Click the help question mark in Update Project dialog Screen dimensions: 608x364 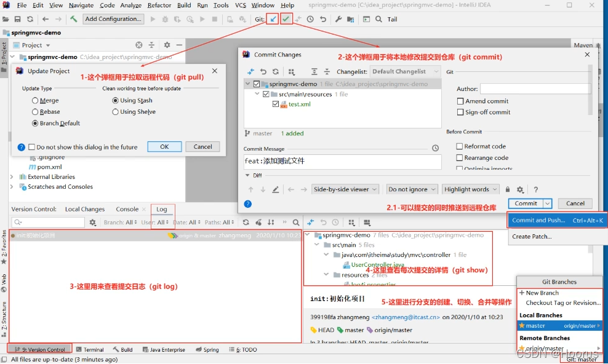22,147
